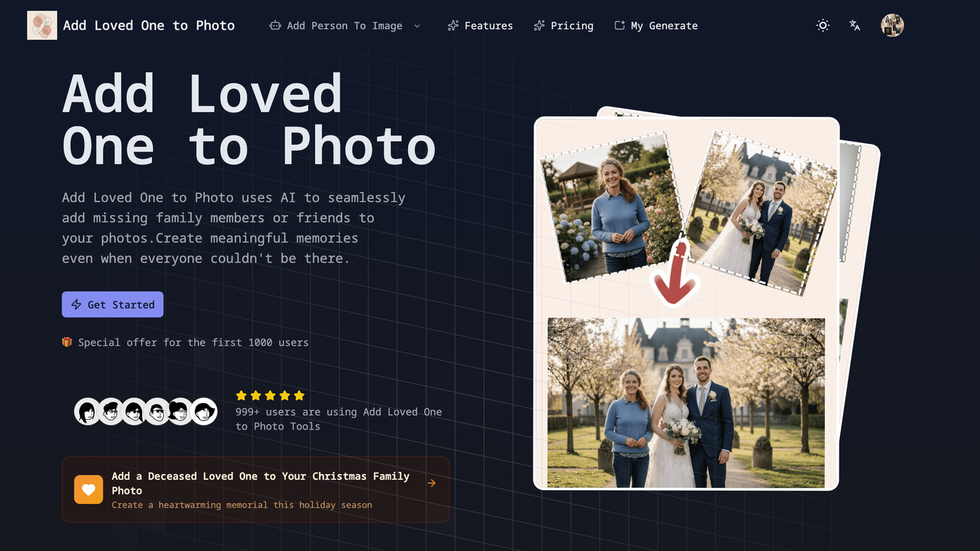Go to the Features menu item
The height and width of the screenshot is (551, 980).
[489, 25]
